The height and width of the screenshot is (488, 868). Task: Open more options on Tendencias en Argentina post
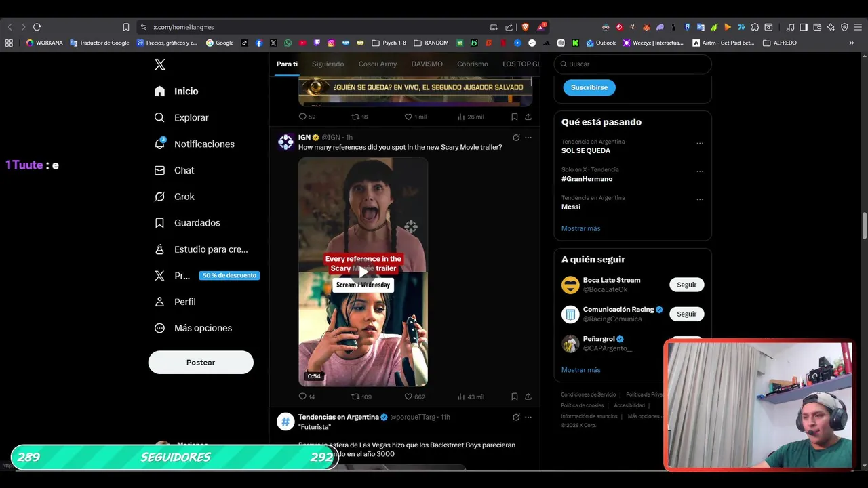point(528,418)
